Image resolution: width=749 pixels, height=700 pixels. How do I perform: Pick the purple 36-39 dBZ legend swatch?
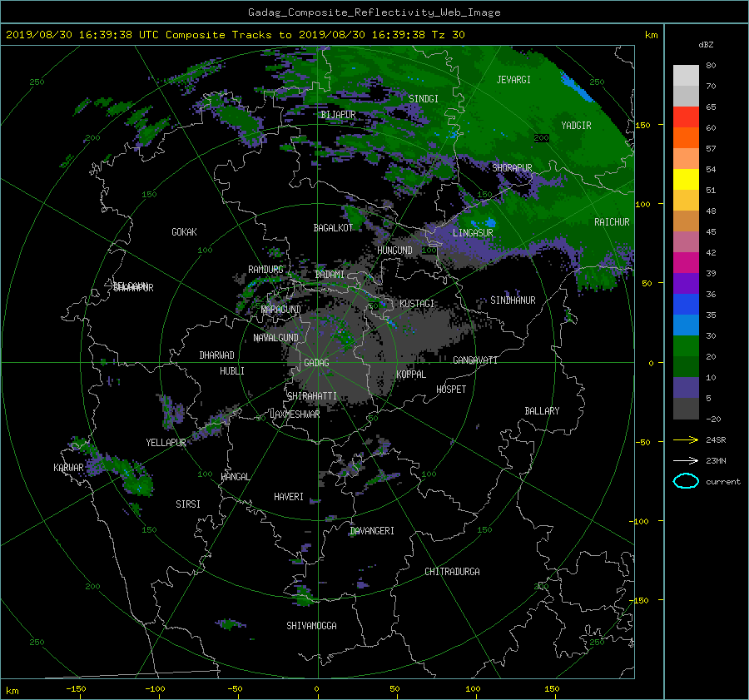click(x=686, y=284)
